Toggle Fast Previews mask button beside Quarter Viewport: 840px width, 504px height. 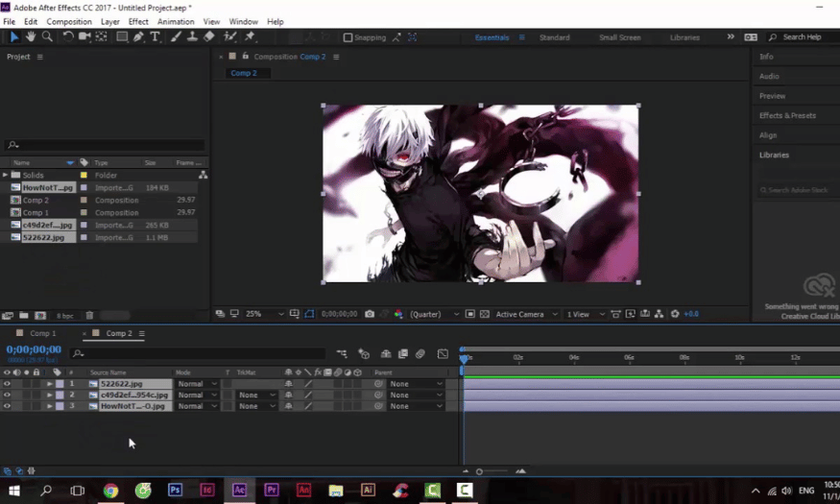pyautogui.click(x=469, y=314)
